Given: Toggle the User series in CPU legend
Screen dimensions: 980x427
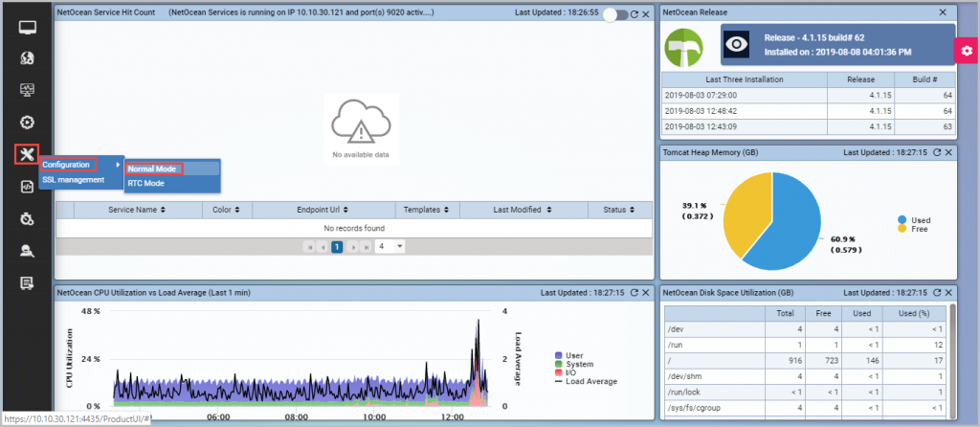Looking at the screenshot, I should [568, 355].
